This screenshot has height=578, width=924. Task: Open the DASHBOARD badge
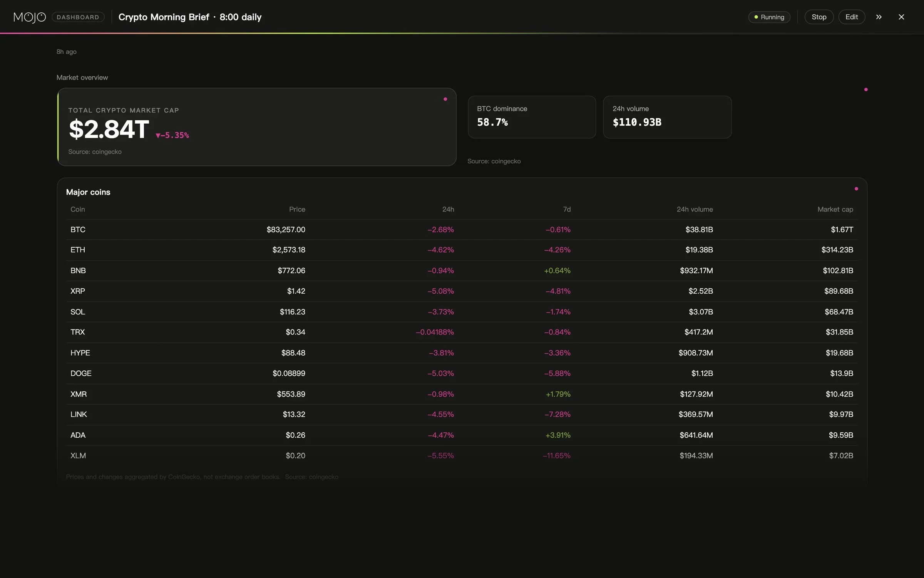[78, 17]
